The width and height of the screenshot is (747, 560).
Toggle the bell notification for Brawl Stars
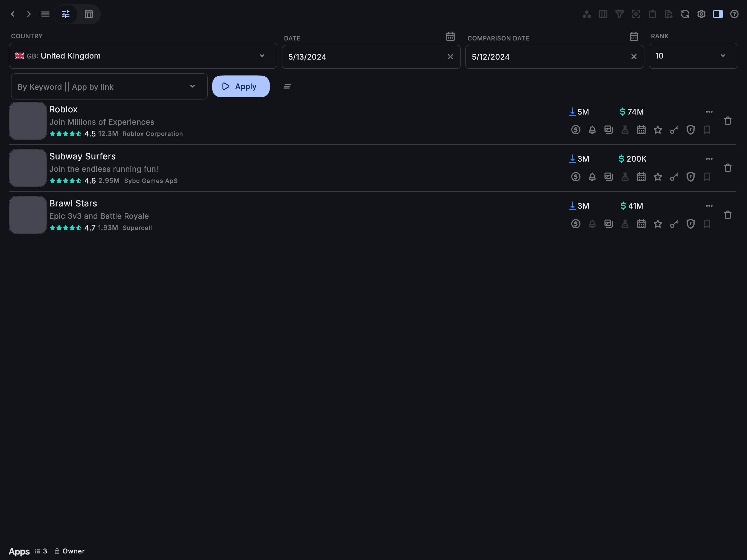[x=592, y=224]
